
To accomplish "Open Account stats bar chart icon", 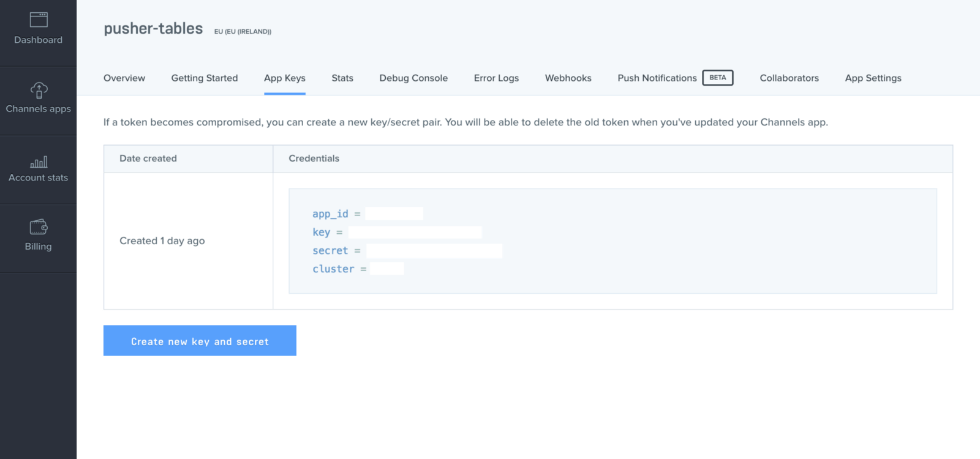I will tap(39, 162).
